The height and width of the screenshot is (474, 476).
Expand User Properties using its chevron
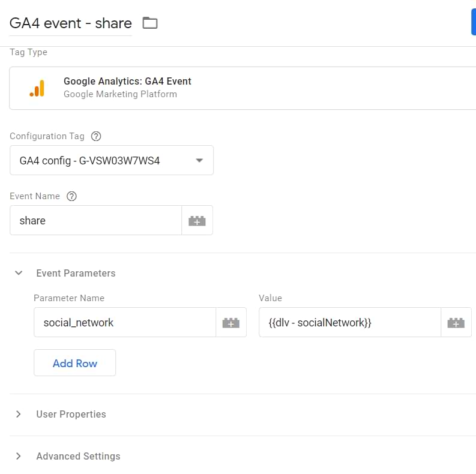click(x=19, y=414)
